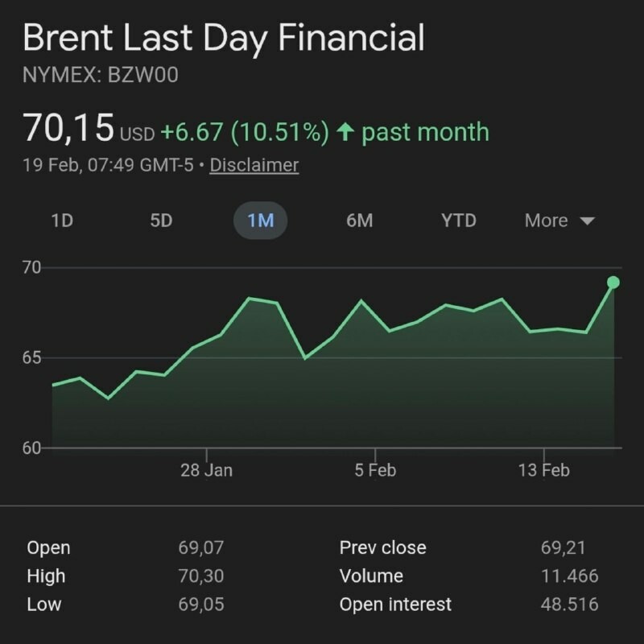Switch to the 6M chart view
The height and width of the screenshot is (644, 644).
[x=359, y=221]
